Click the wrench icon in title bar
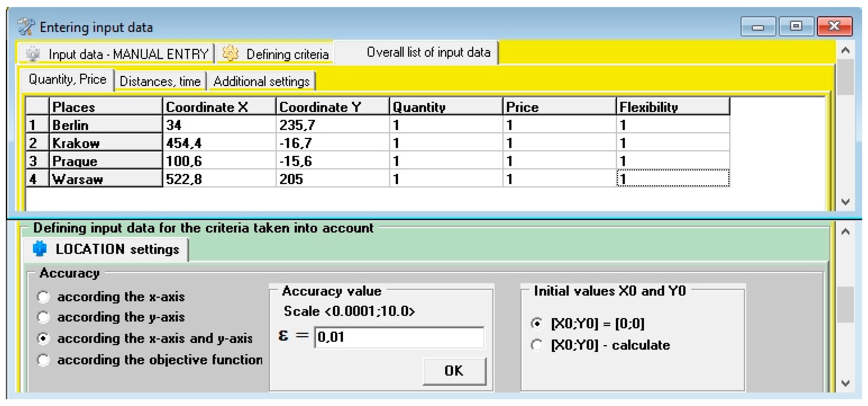 coord(26,27)
